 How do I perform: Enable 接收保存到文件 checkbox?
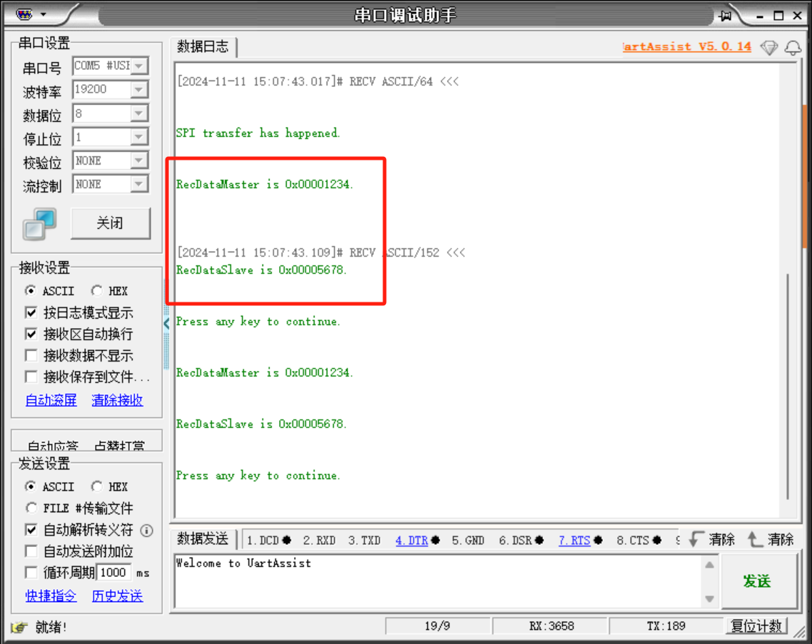[31, 377]
